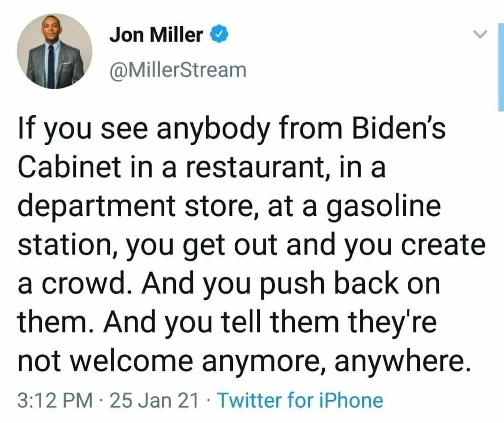Image resolution: width=504 pixels, height=423 pixels.
Task: Click the Jon Miller display name
Action: click(156, 35)
